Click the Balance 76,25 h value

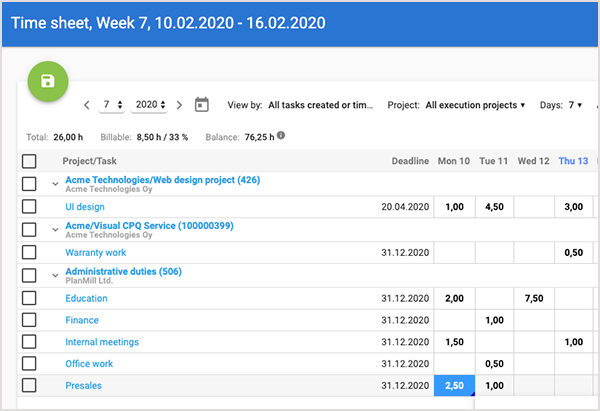click(259, 137)
